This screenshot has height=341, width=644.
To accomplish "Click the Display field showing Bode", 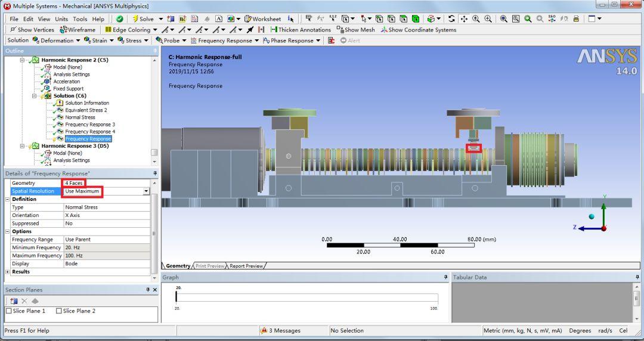I will pyautogui.click(x=107, y=263).
